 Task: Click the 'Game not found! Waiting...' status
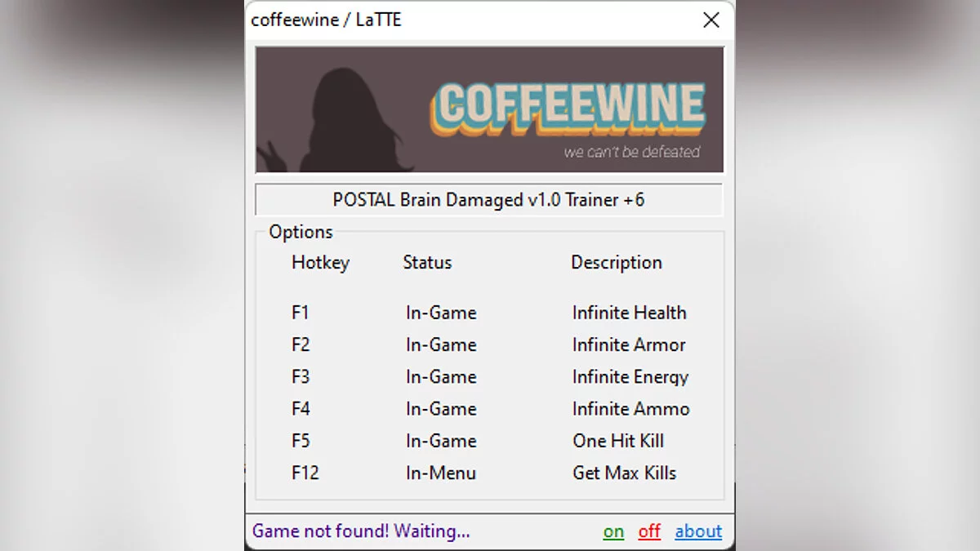coord(361,531)
